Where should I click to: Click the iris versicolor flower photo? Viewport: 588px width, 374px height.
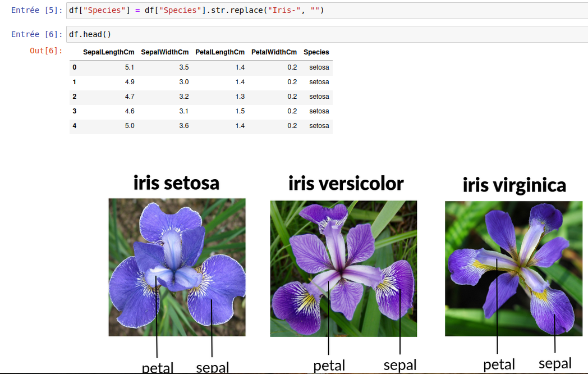pos(343,268)
